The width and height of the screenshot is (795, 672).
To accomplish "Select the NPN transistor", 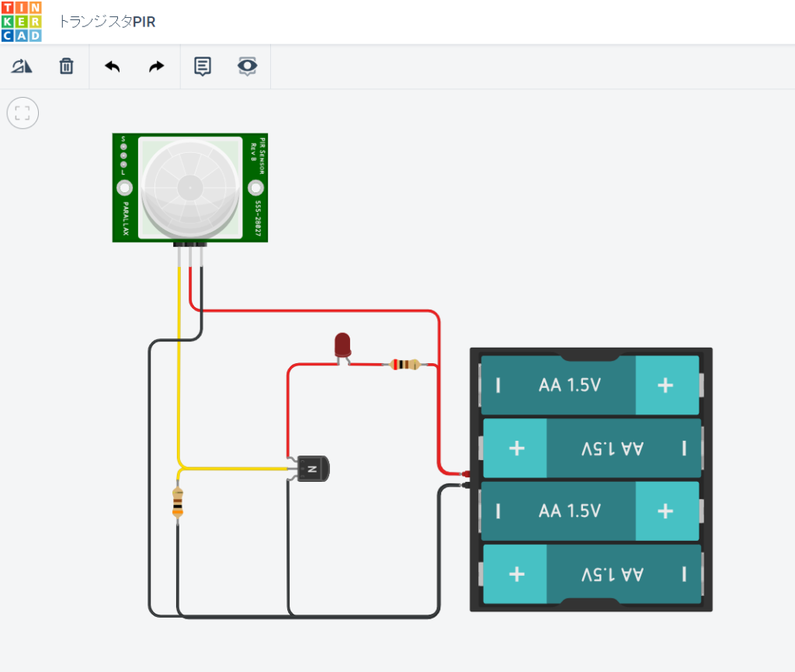I will pyautogui.click(x=312, y=468).
